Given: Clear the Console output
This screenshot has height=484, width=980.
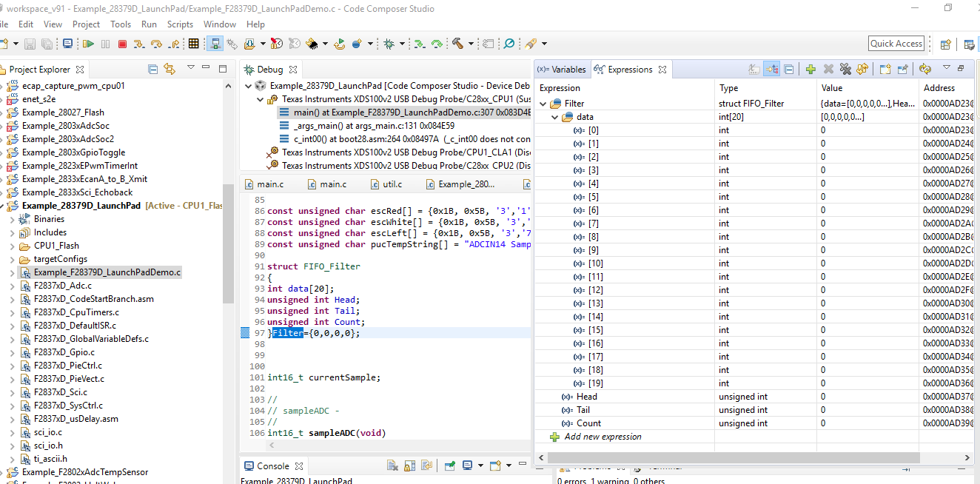Looking at the screenshot, I should click(x=392, y=465).
